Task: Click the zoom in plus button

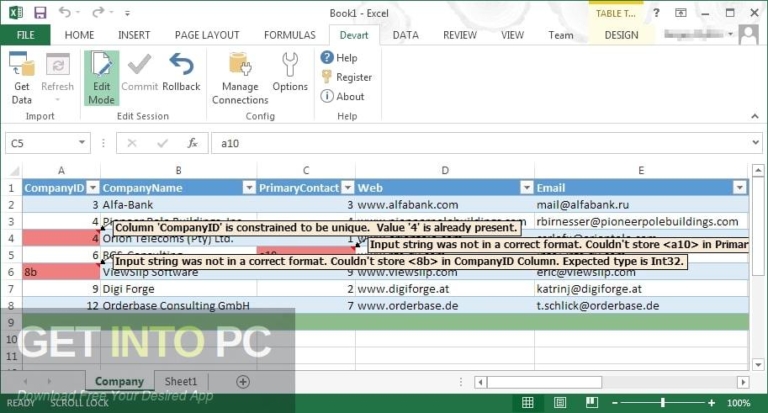Action: coord(711,403)
